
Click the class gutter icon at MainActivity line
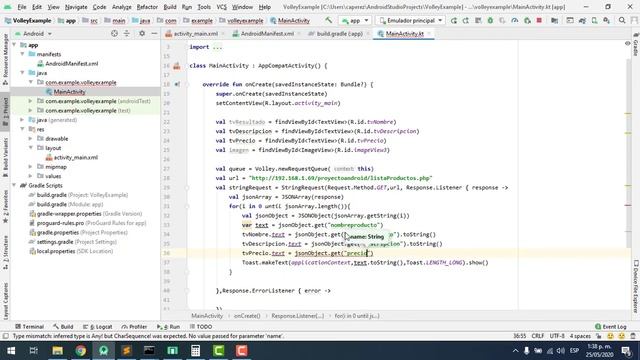[177, 66]
